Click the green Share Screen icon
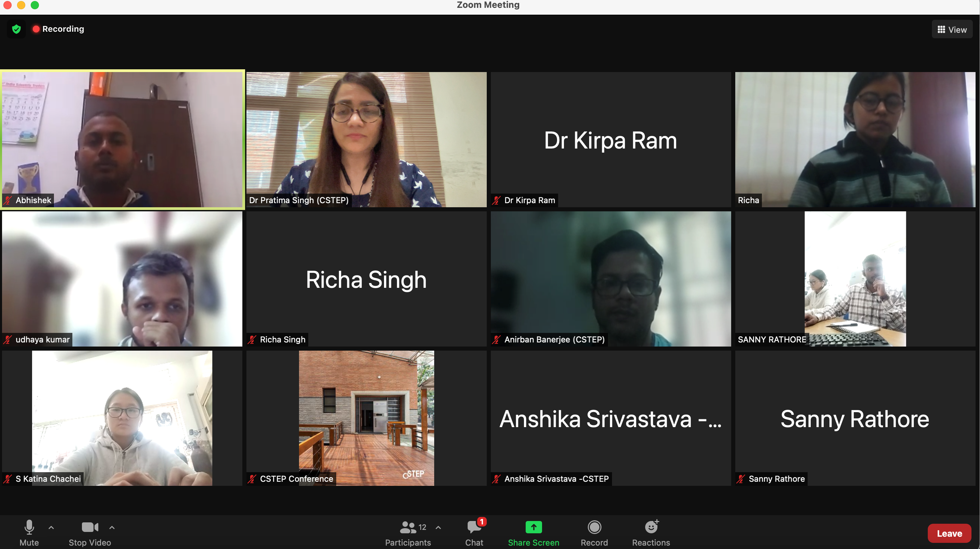The width and height of the screenshot is (980, 549). (x=534, y=527)
